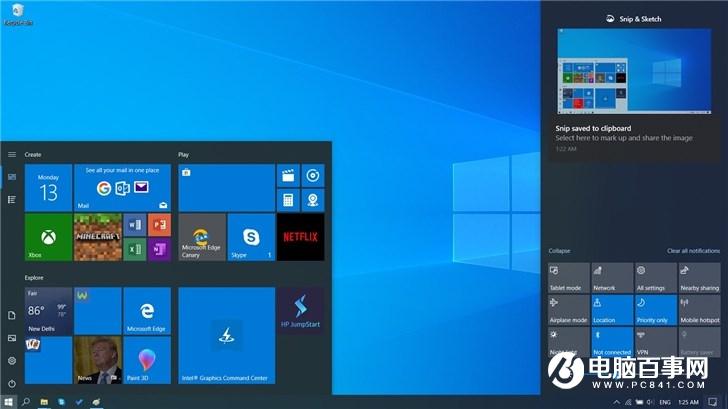
Task: Open Intel Graphics Command Center tile
Action: pyautogui.click(x=227, y=335)
